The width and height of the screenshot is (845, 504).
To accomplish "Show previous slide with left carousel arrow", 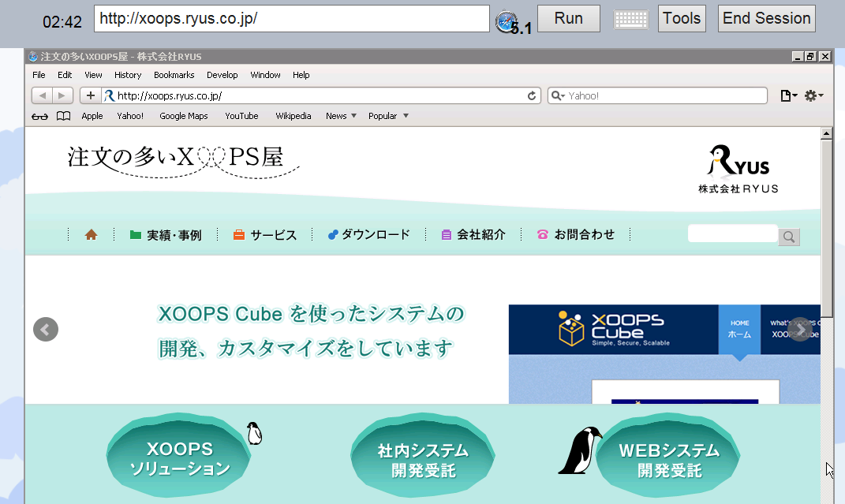I will (46, 330).
